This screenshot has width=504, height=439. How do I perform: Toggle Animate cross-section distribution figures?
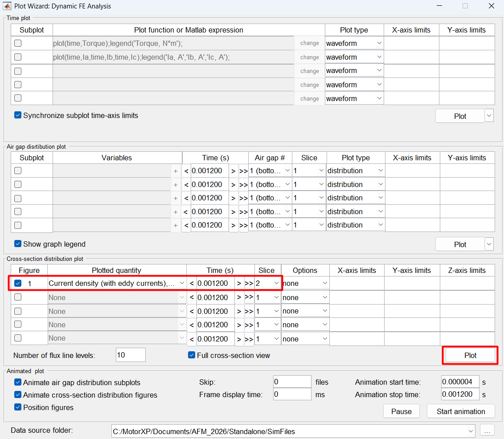[18, 394]
